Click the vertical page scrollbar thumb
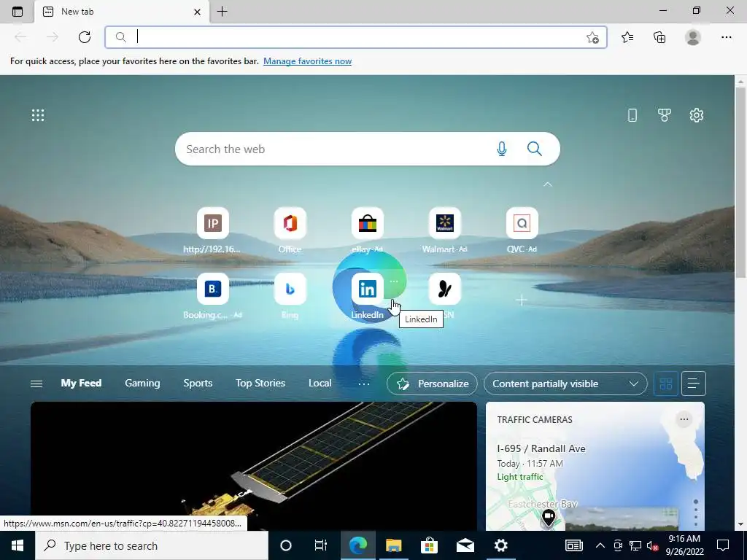Image resolution: width=747 pixels, height=560 pixels. pos(740,181)
